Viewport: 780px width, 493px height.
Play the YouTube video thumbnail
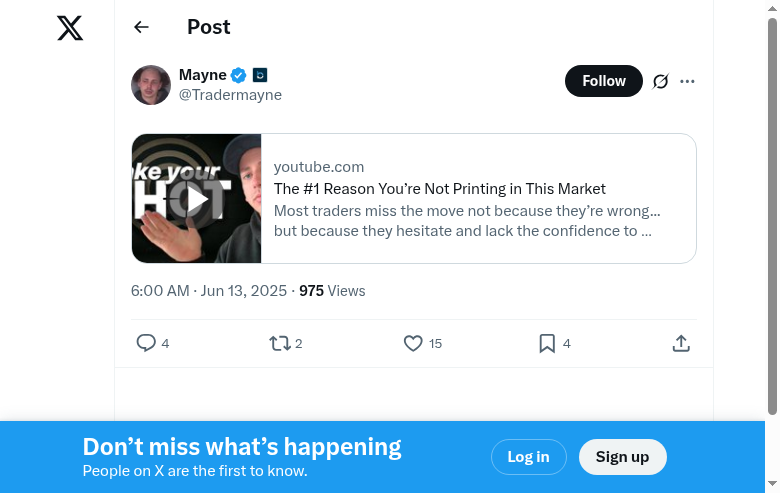[x=197, y=199]
